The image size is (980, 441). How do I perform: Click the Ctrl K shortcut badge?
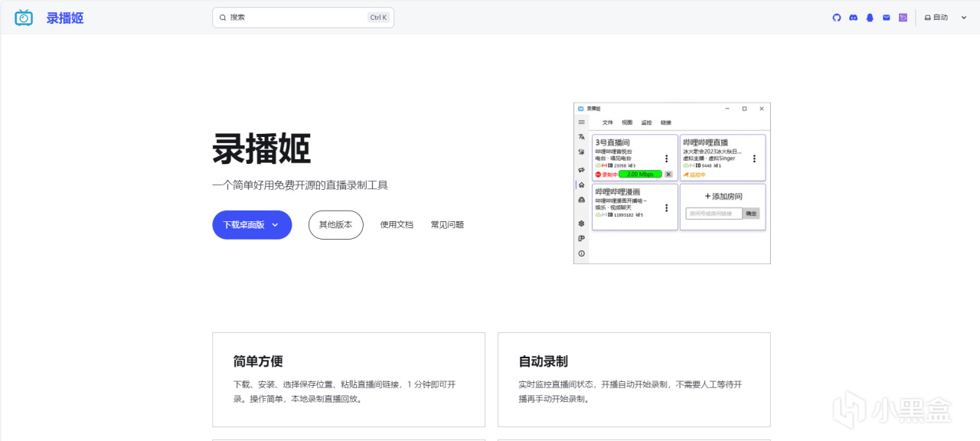378,18
